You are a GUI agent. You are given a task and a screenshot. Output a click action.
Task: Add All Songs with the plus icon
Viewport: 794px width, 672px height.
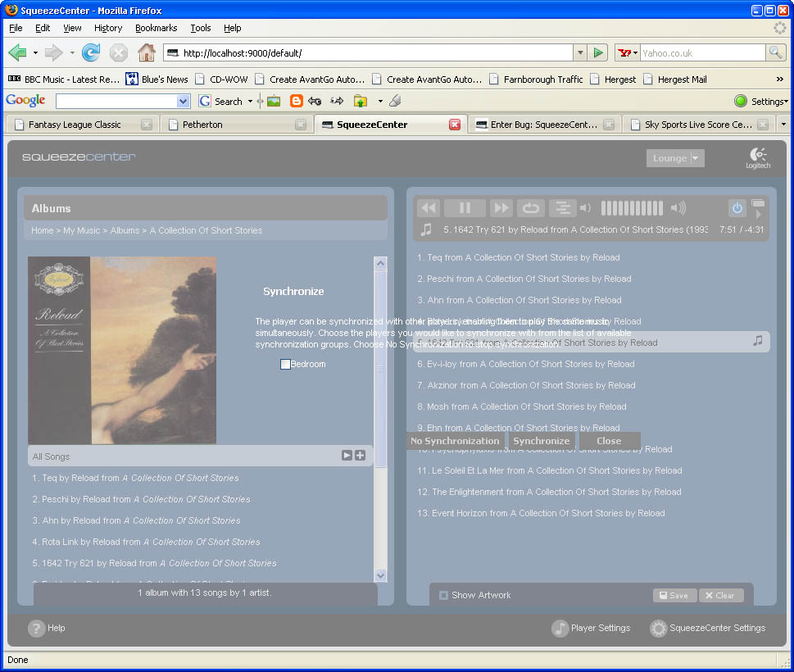[x=360, y=456]
